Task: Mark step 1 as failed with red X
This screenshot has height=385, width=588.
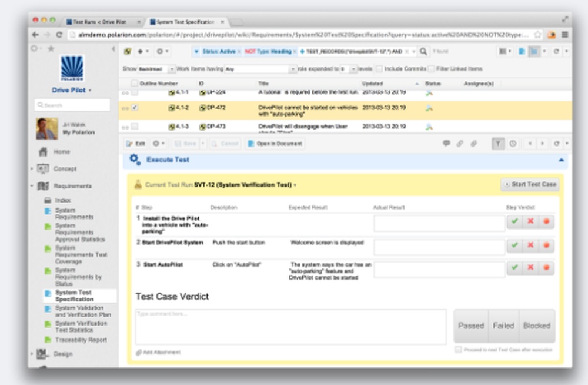Action: 530,221
